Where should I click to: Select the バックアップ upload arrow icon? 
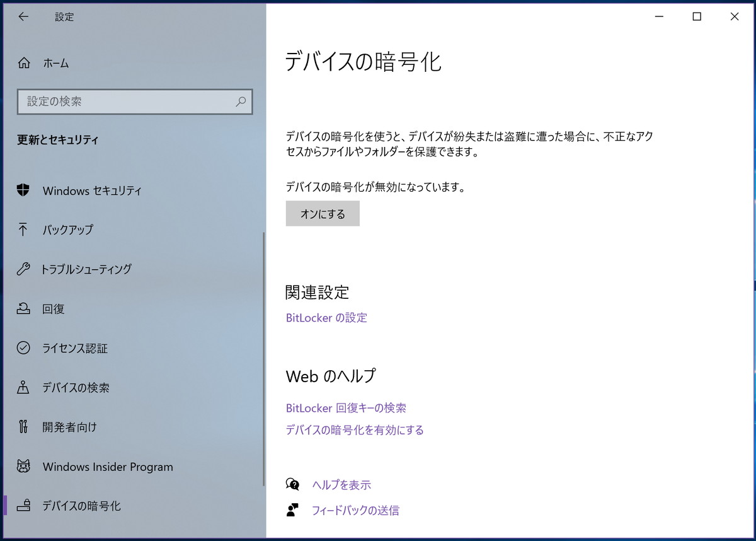point(23,230)
